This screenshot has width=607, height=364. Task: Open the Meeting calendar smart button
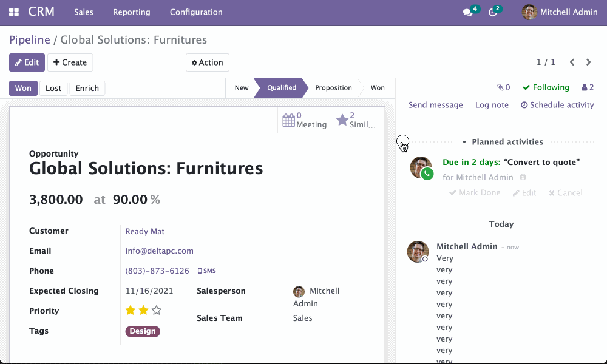[303, 120]
